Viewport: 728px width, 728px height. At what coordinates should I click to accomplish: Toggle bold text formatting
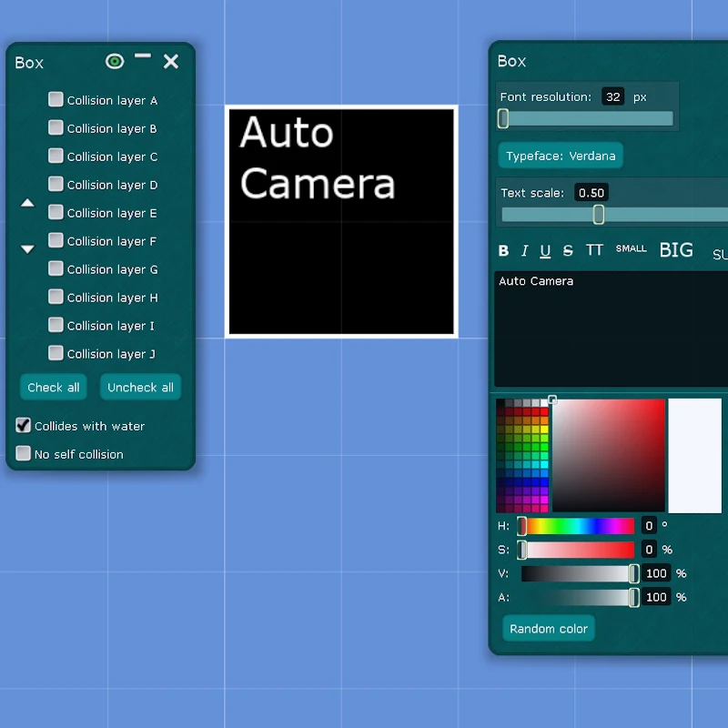click(x=503, y=250)
